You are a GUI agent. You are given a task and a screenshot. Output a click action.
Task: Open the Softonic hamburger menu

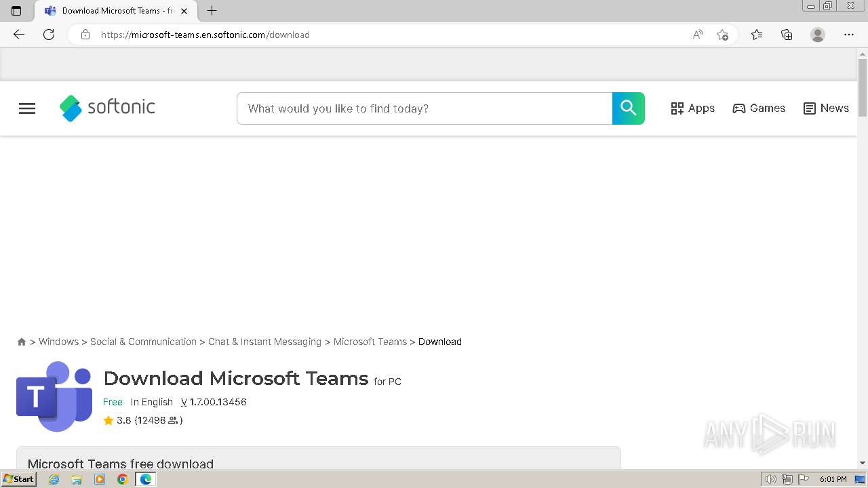coord(27,108)
